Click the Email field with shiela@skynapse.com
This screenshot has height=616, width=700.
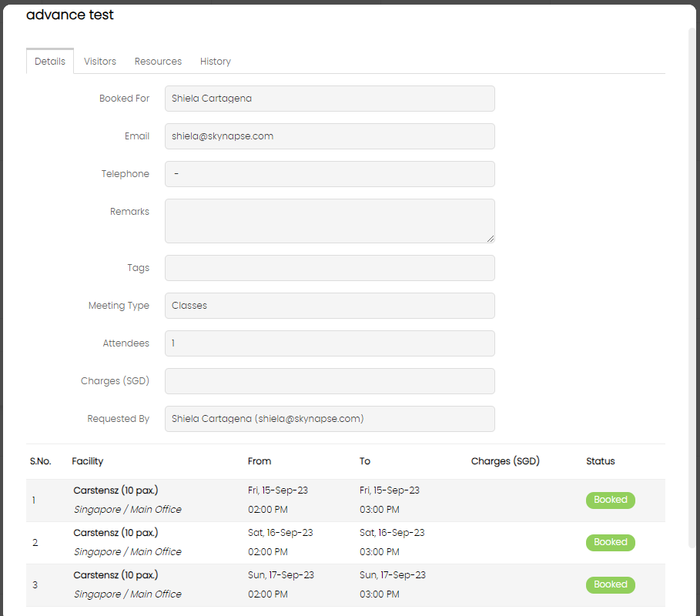click(x=330, y=136)
